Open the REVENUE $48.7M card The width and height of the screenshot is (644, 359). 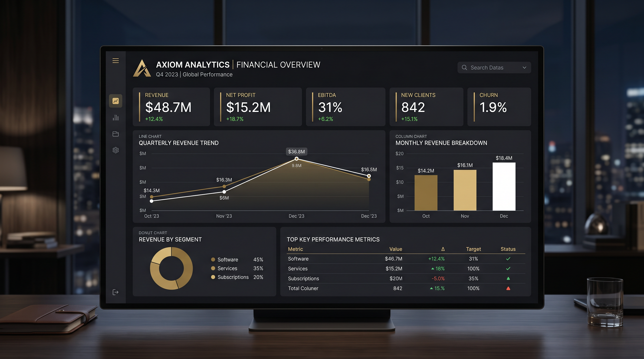click(x=171, y=107)
